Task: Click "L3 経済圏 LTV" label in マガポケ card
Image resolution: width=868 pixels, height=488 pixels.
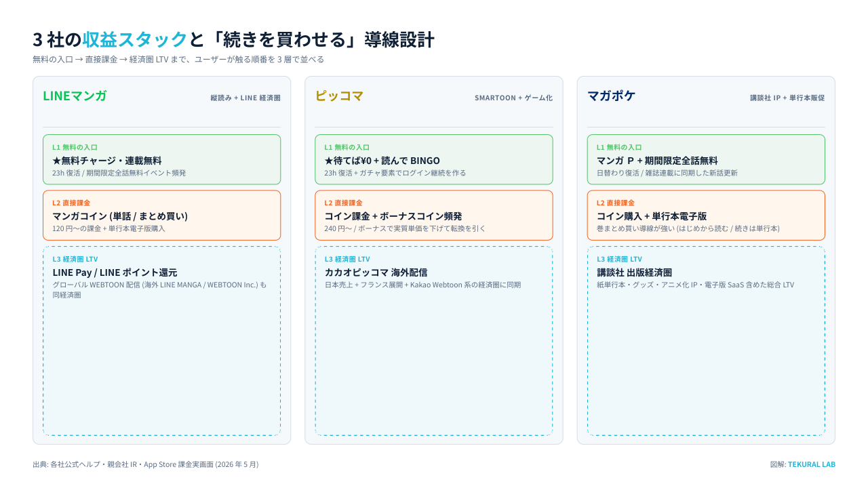Action: (x=619, y=259)
